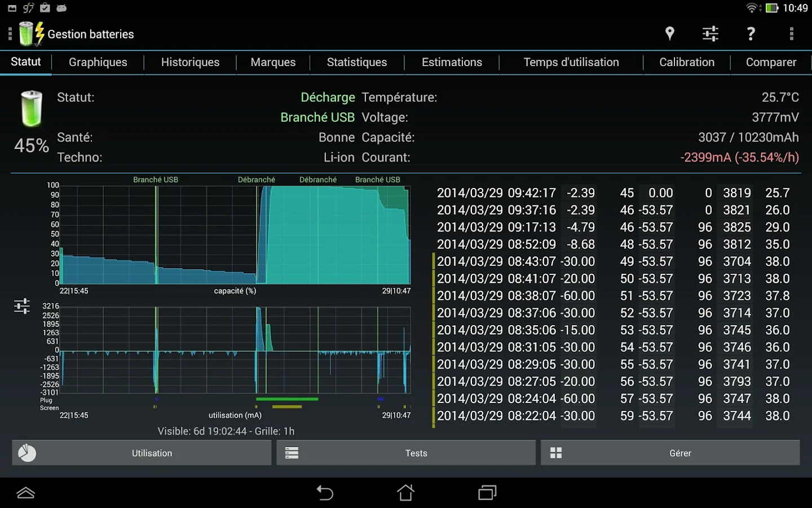Open graph options with the sliders icon beside charts
Viewport: 812px width, 508px height.
[x=21, y=305]
